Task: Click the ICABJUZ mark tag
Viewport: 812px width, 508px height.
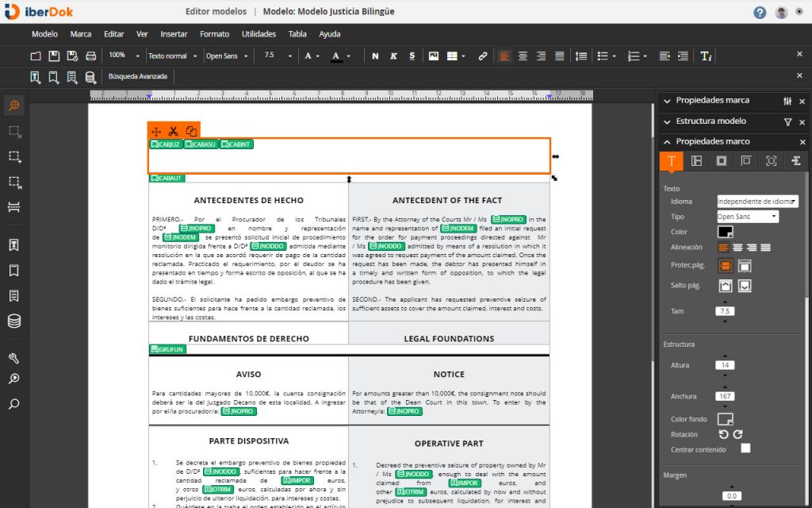Action: (167, 144)
